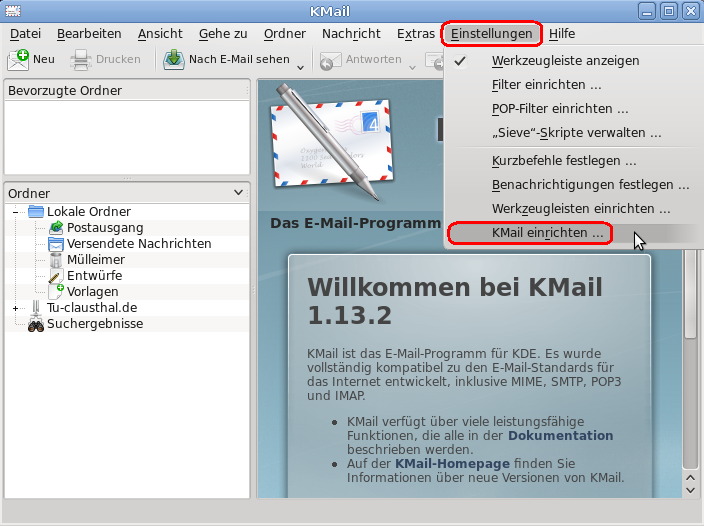Click the scrollbar down arrow

690,490
